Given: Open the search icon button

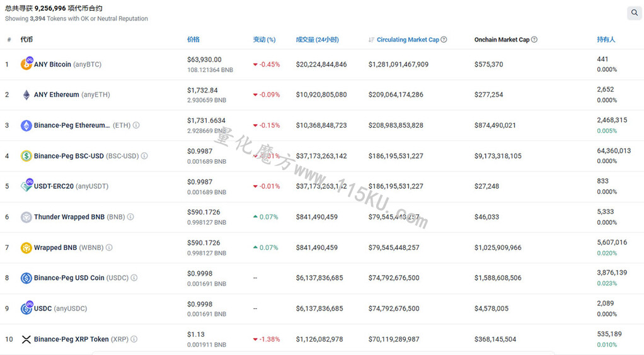Looking at the screenshot, I should (635, 13).
